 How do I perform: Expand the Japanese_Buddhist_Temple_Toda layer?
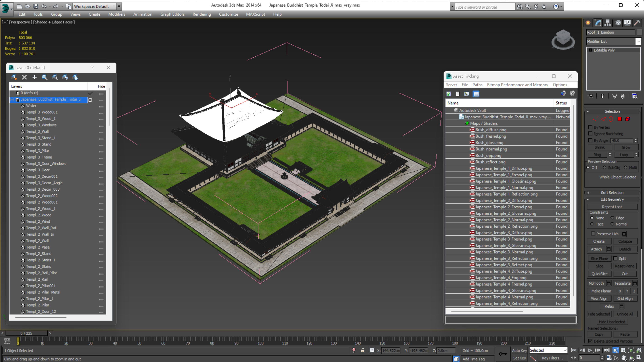pos(12,99)
